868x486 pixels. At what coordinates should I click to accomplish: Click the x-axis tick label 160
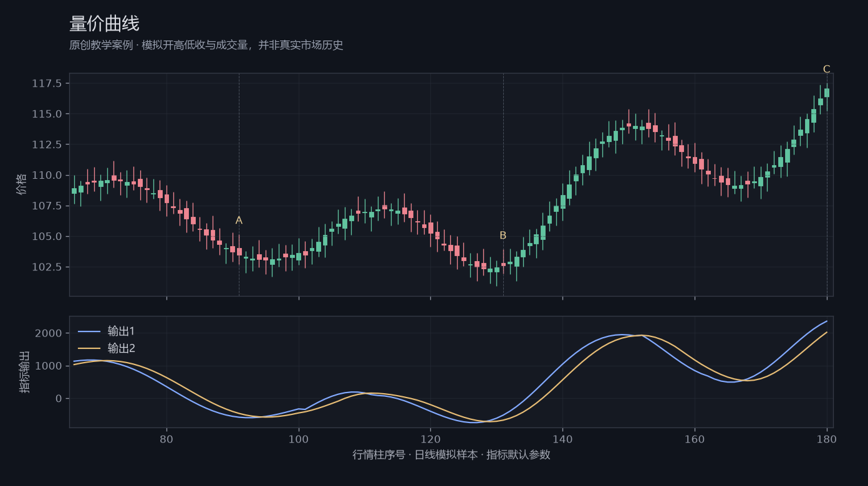pos(695,439)
